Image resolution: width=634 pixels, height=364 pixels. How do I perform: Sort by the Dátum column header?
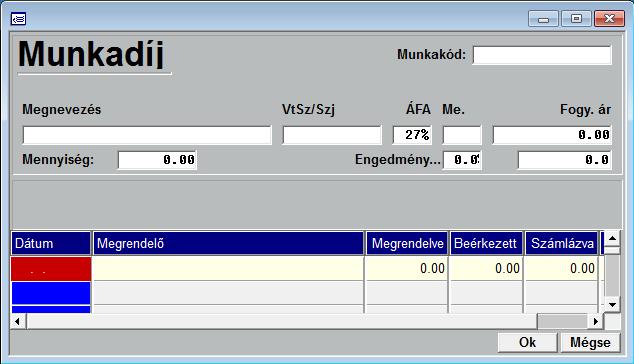[51, 243]
